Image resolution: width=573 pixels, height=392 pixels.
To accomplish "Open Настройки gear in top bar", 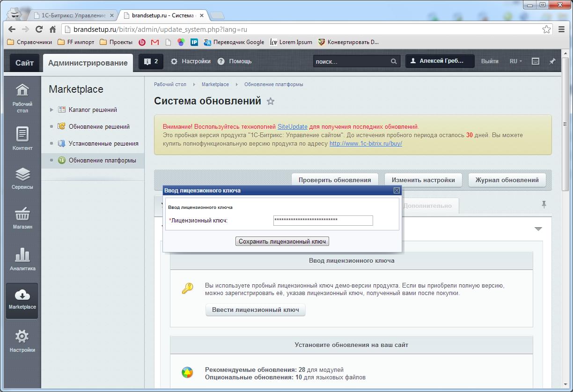I will point(190,61).
